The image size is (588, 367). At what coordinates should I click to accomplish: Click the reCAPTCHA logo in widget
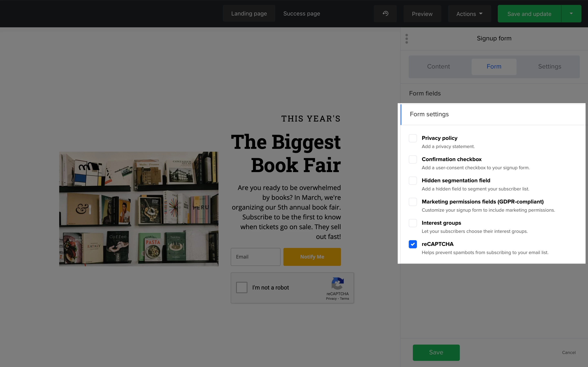coord(337,283)
